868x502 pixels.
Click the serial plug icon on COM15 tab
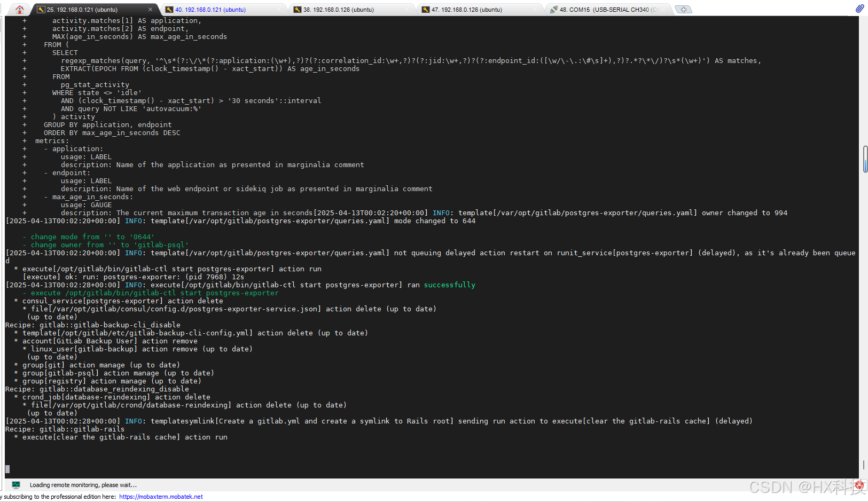tap(554, 10)
